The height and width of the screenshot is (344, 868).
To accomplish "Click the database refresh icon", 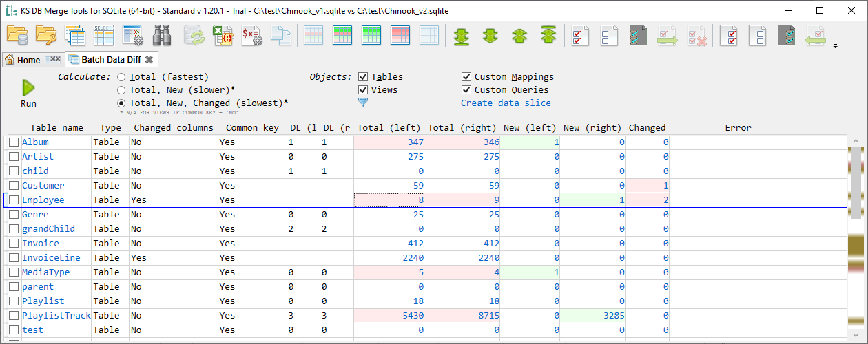I will (x=194, y=35).
